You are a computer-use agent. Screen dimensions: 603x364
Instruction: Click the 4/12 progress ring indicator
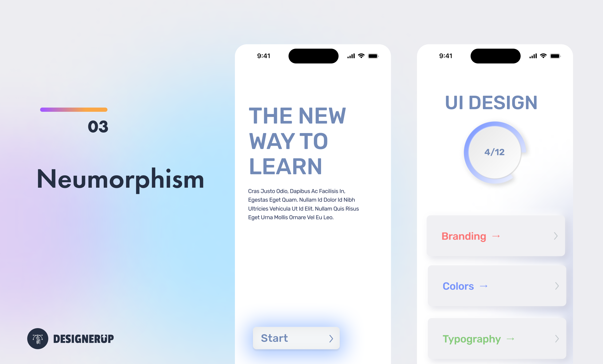coord(494,151)
